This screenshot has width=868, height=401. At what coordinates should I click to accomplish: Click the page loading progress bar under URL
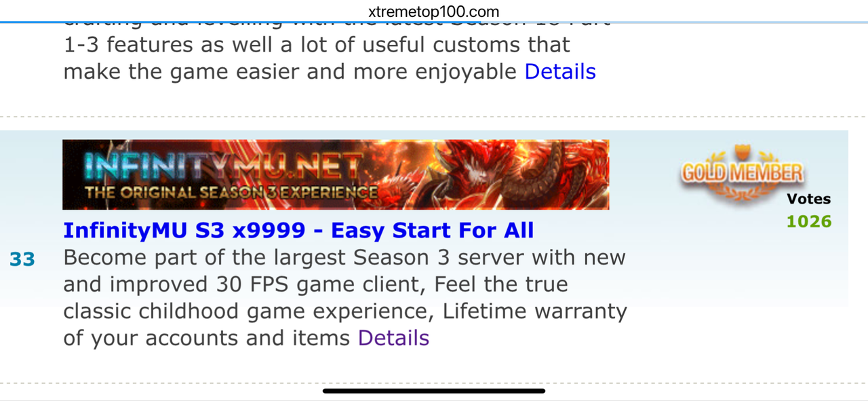[x=434, y=22]
